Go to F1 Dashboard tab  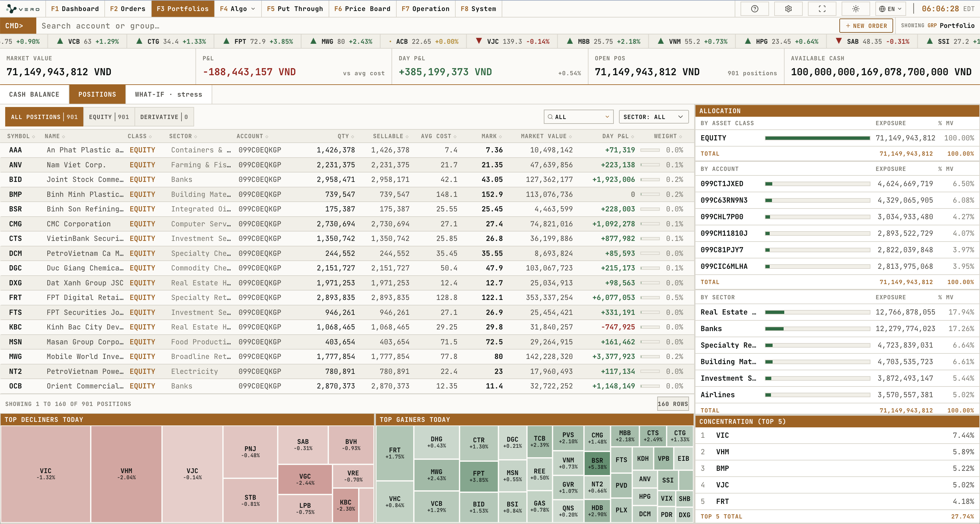[x=75, y=9]
